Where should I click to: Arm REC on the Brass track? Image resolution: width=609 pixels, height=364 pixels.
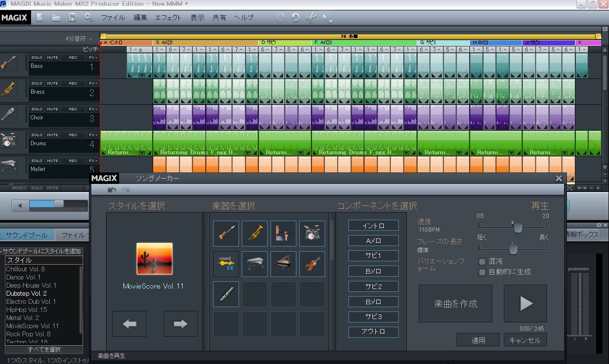point(73,83)
